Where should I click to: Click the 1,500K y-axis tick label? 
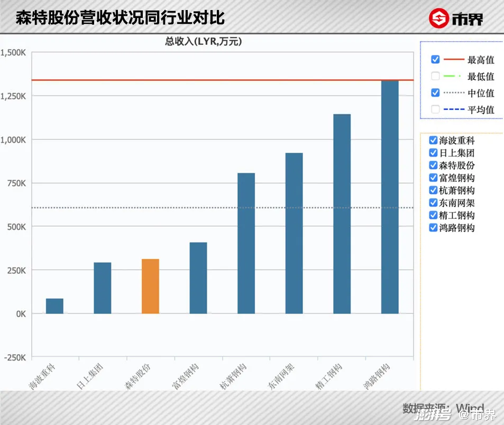(x=13, y=53)
